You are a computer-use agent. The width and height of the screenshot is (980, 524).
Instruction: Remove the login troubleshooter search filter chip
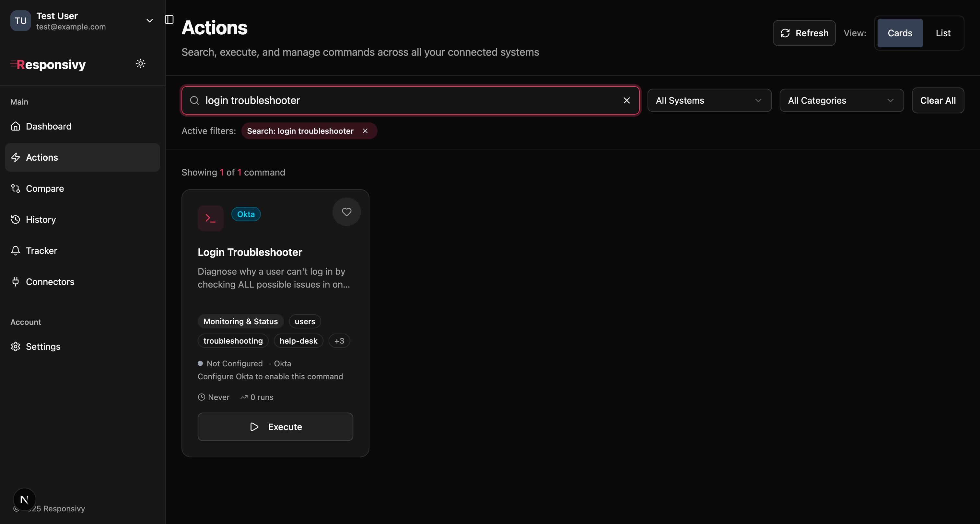365,131
